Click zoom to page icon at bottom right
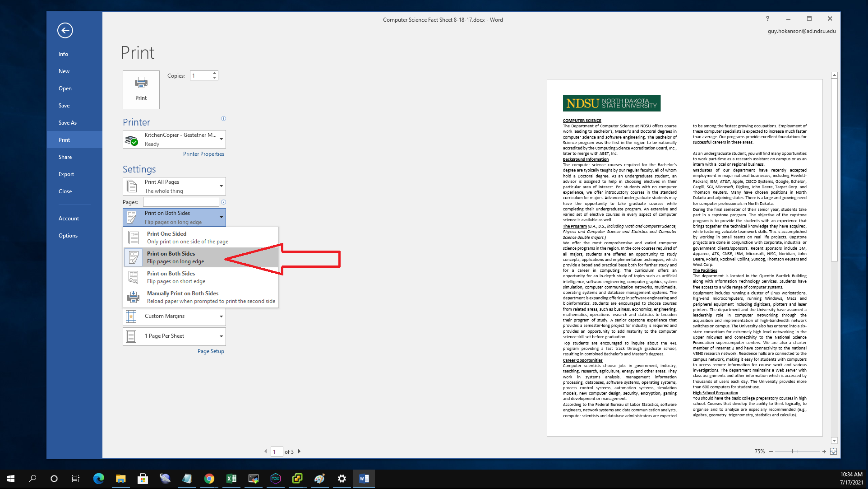 point(833,452)
